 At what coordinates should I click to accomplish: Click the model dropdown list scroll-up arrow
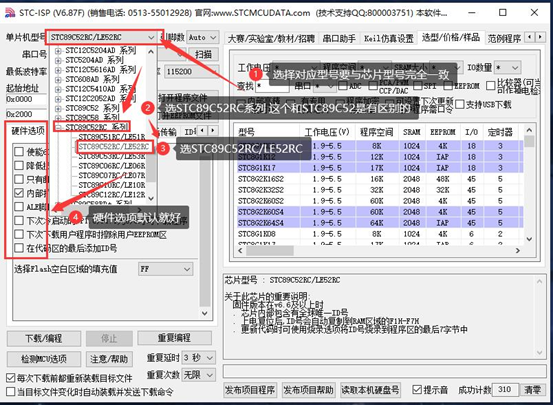151,52
